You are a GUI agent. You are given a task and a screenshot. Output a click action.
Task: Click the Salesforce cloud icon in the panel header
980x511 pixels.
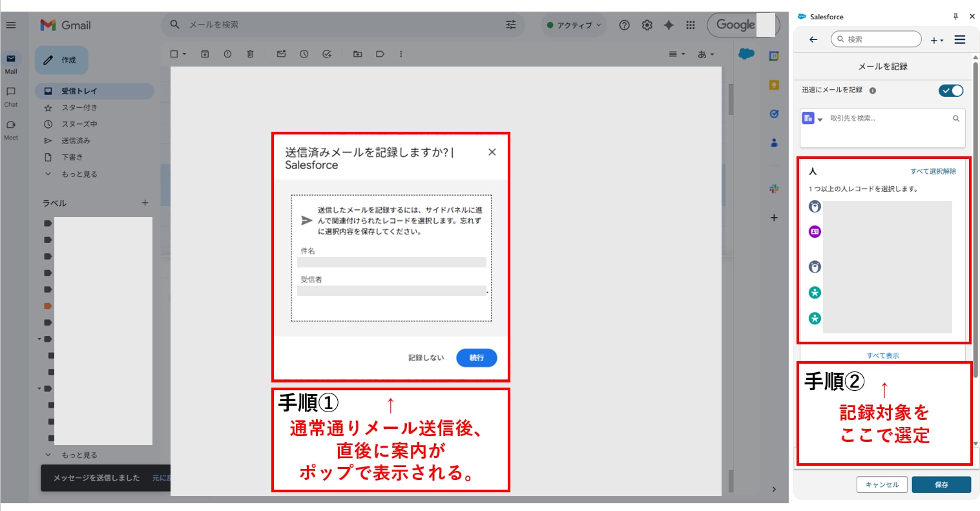coord(801,17)
